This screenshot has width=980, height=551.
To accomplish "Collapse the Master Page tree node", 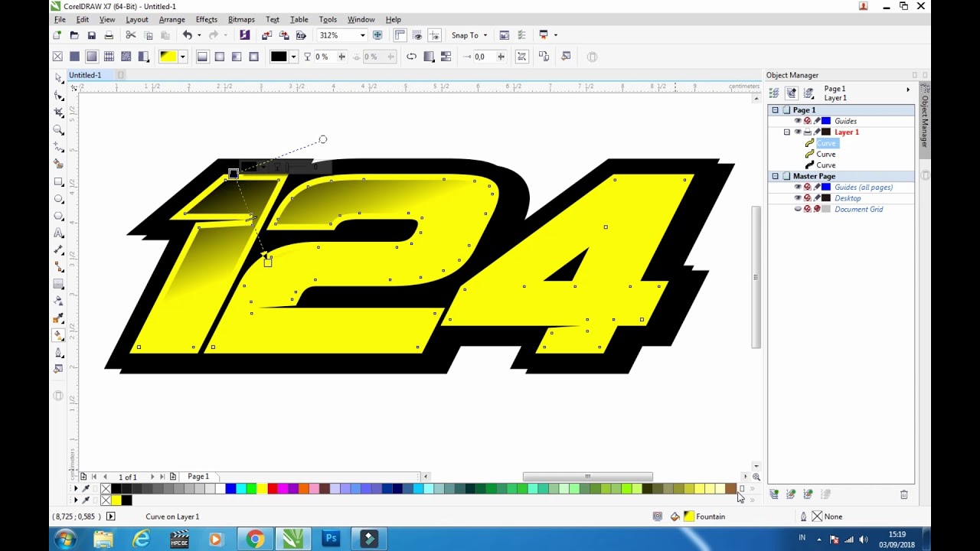I will (x=775, y=176).
